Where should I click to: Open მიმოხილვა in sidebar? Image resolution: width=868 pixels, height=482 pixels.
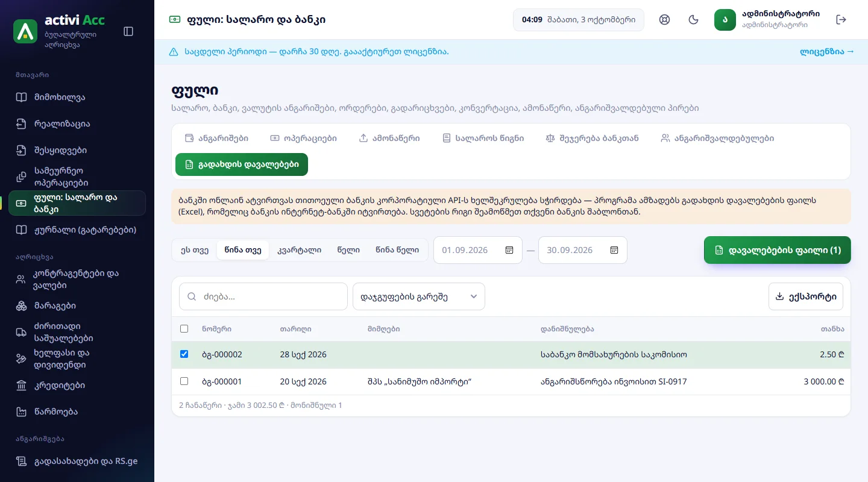pyautogui.click(x=77, y=97)
